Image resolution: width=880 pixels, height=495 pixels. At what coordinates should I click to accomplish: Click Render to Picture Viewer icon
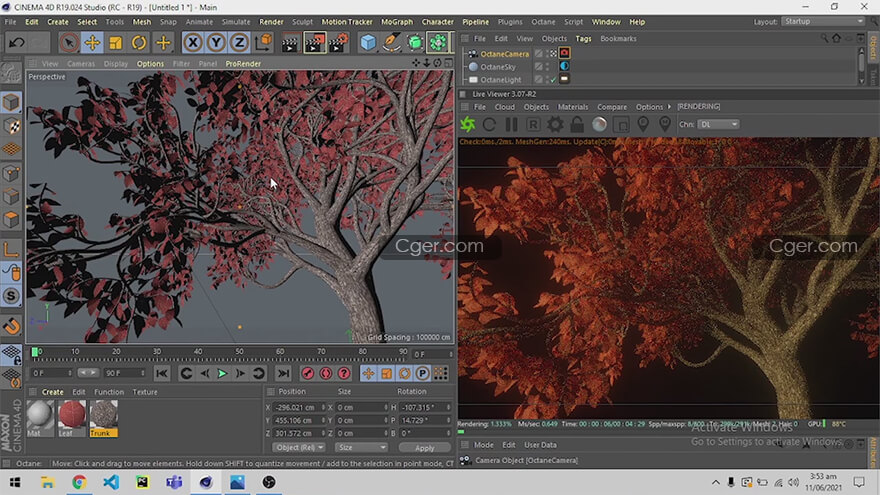(x=314, y=43)
